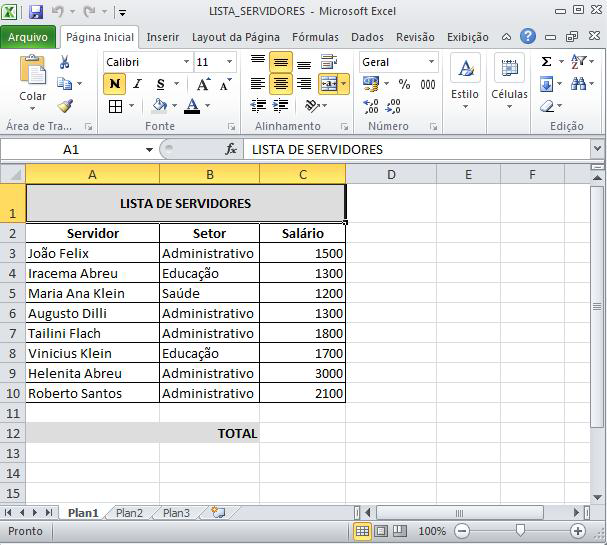Apply thousands separator 000 format
607x545 pixels.
coord(428,84)
